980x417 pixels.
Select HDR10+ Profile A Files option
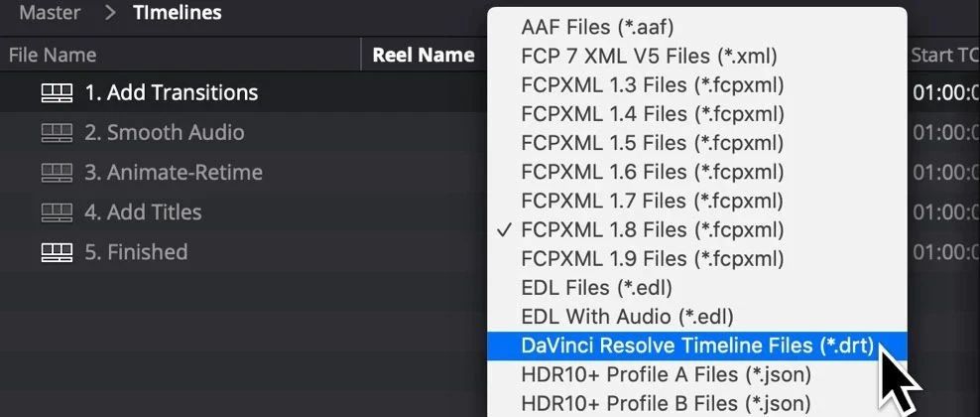[666, 374]
